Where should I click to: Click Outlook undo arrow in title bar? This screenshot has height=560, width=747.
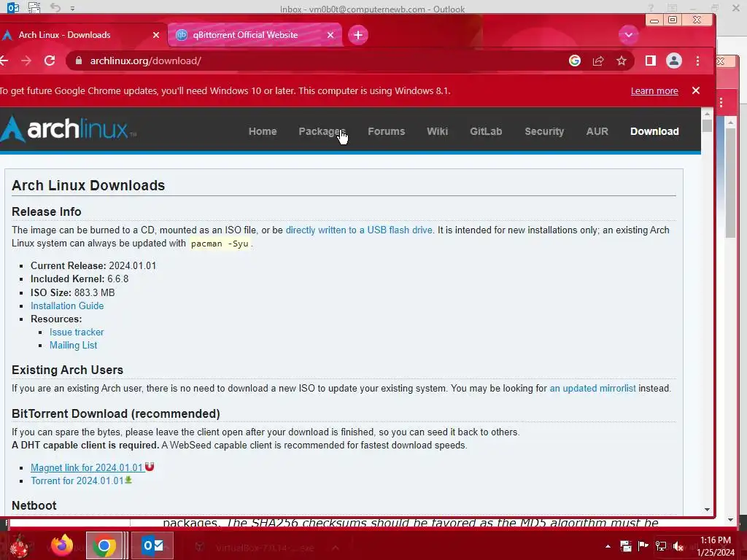[55, 7]
